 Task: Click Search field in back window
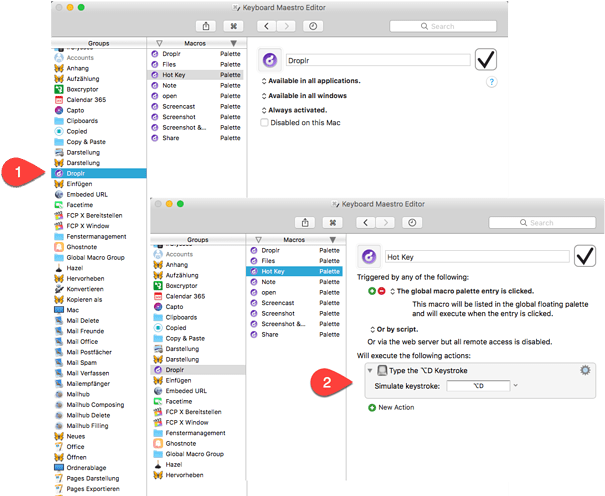click(x=443, y=26)
